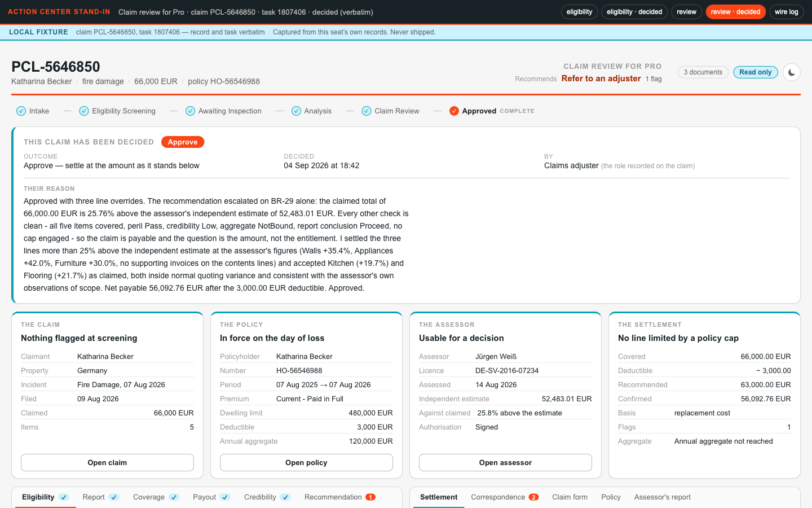
Task: Click the policy number HO-56546988 value
Action: (299, 371)
